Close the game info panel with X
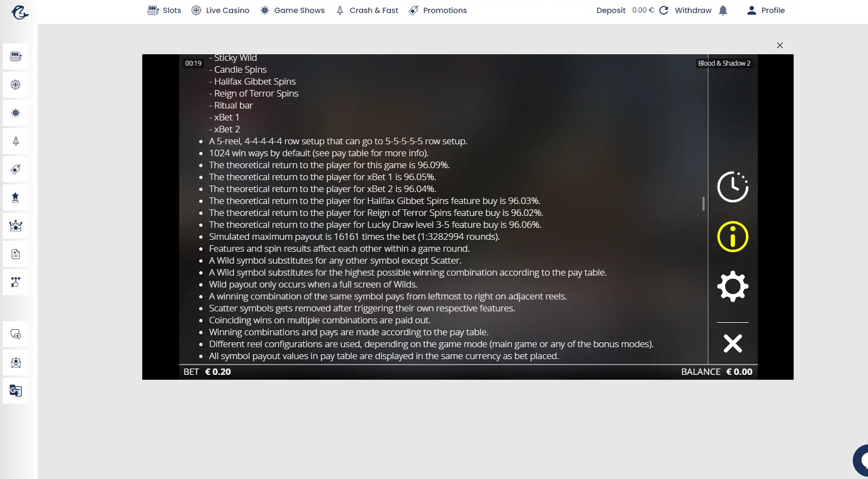Image resolution: width=868 pixels, height=479 pixels. (x=732, y=343)
